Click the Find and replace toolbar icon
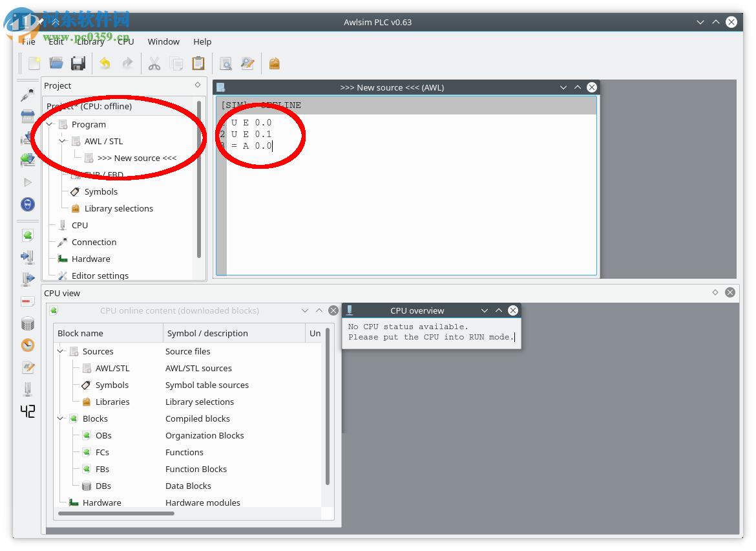 248,63
